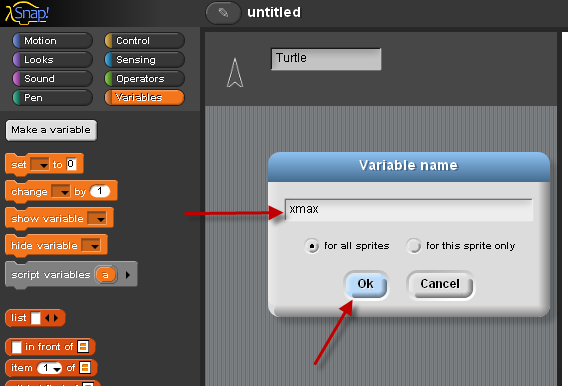Add list block input with right arrow
Viewport: 568px width, 386px height.
[x=56, y=318]
